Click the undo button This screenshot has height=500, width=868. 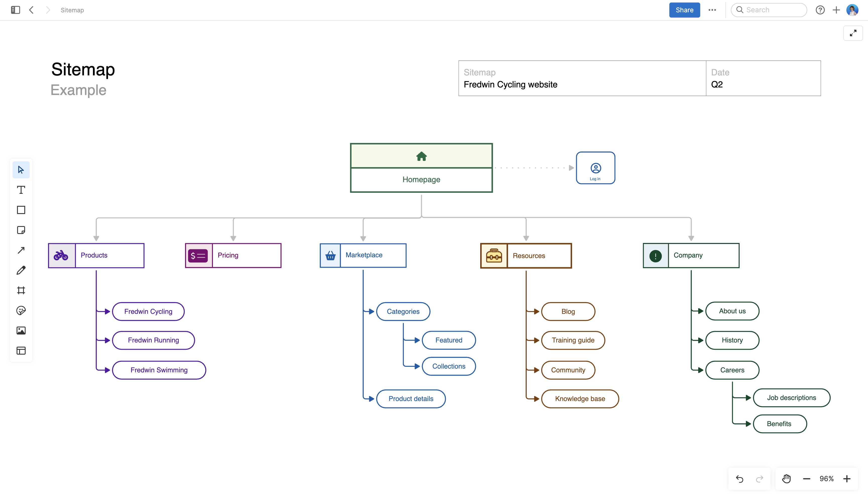click(740, 478)
